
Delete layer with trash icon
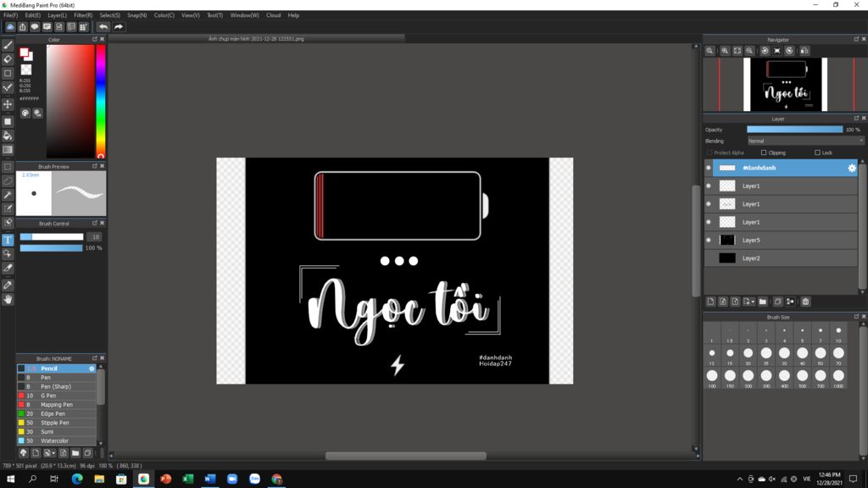pos(805,302)
